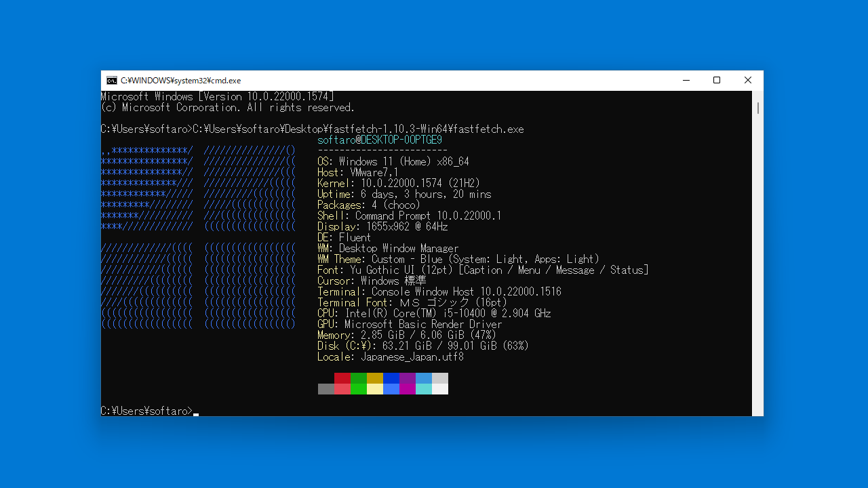Viewport: 868px width, 488px height.
Task: Click the Terminal: Console Window Host line
Action: coord(439,292)
